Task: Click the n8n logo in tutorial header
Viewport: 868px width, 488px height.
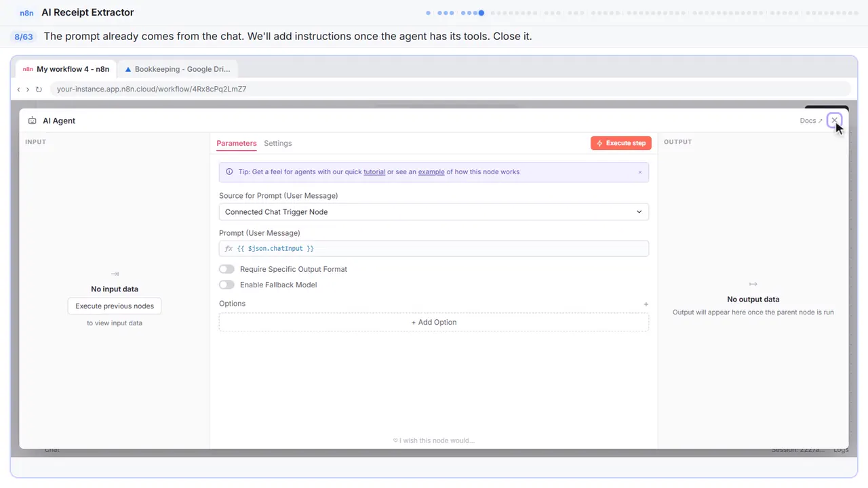Action: pyautogui.click(x=28, y=13)
